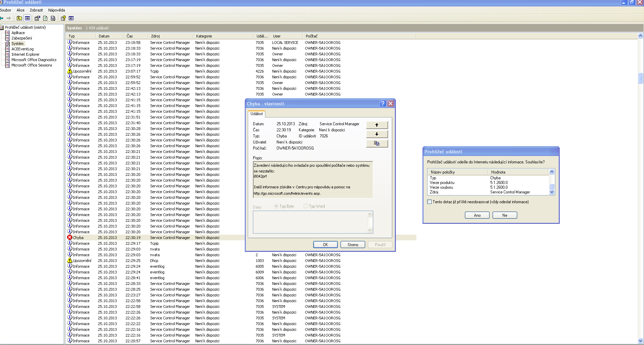This screenshot has height=345, width=644.
Task: Click event ID '4226' in the list
Action: [x=260, y=71]
